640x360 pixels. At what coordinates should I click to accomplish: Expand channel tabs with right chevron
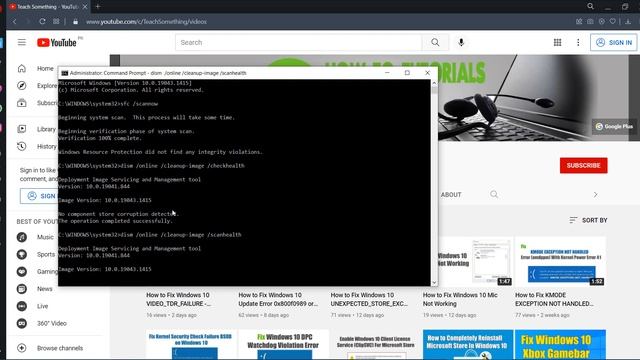[596, 195]
